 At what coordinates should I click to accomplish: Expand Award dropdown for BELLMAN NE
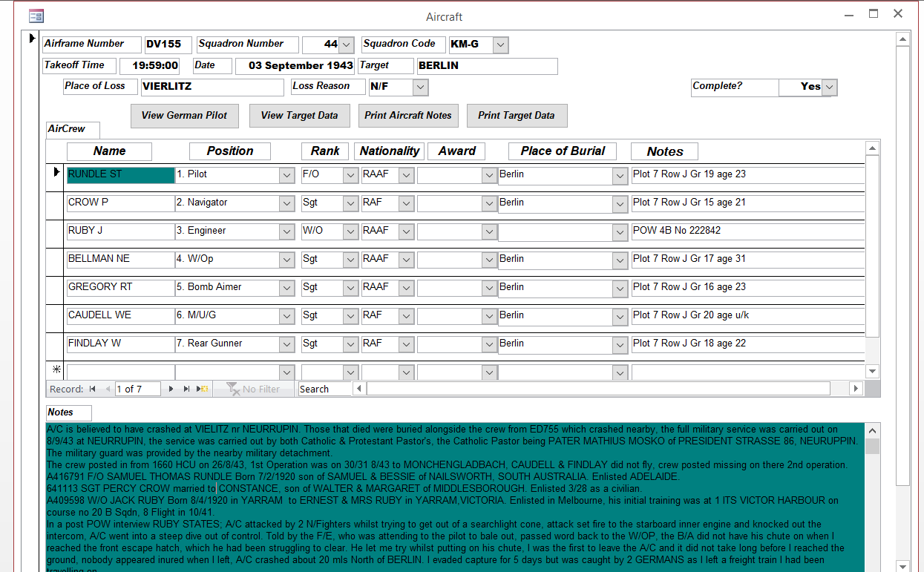click(x=488, y=260)
